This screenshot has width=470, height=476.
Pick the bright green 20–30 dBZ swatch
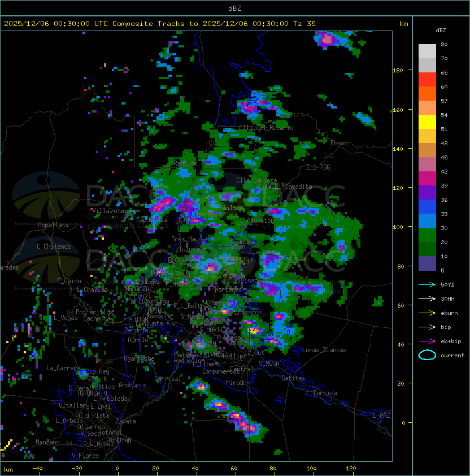(427, 235)
